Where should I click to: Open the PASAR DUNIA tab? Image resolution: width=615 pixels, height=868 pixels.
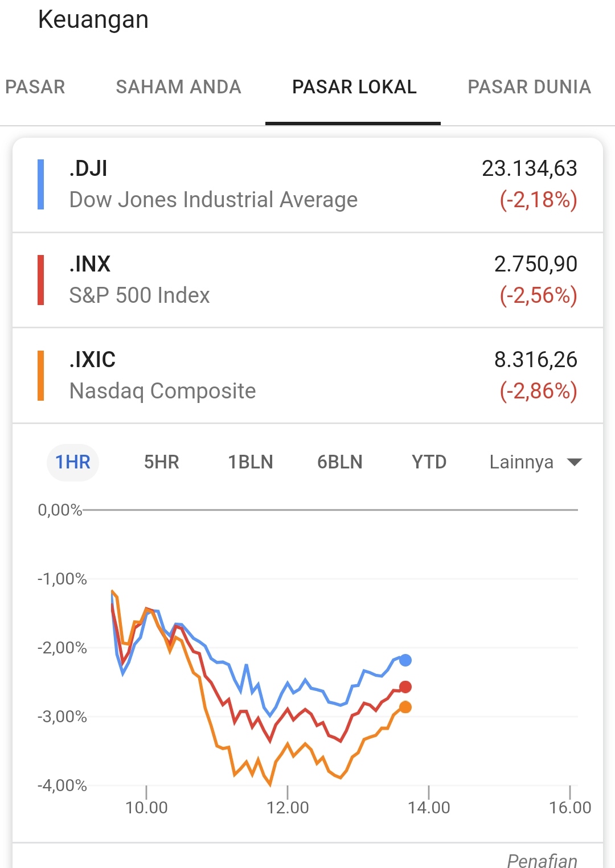coord(529,87)
